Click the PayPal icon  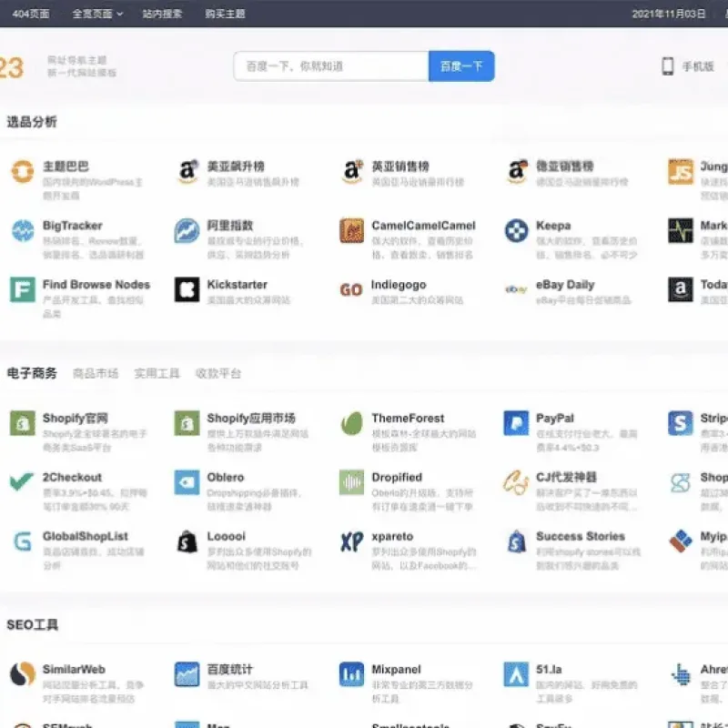pyautogui.click(x=516, y=423)
